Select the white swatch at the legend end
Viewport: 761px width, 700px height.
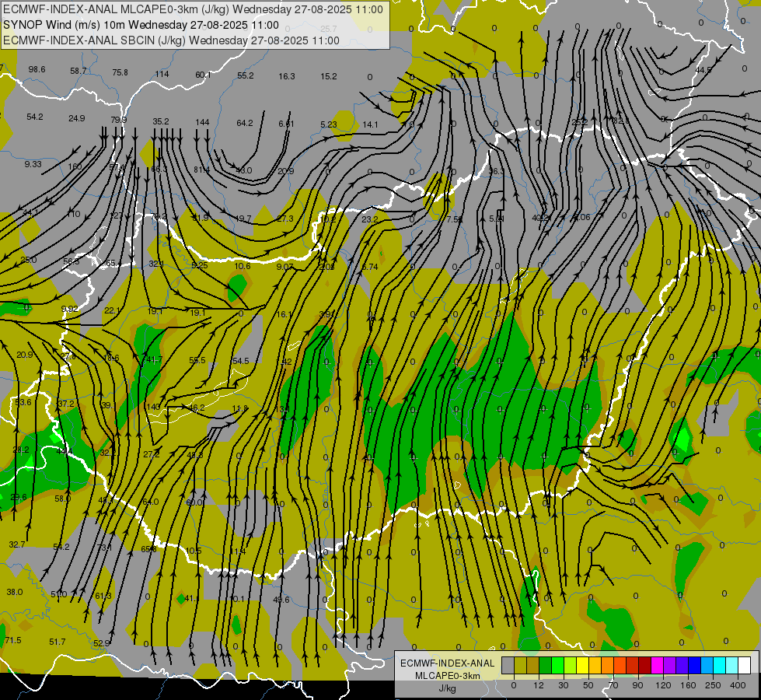tap(745, 665)
